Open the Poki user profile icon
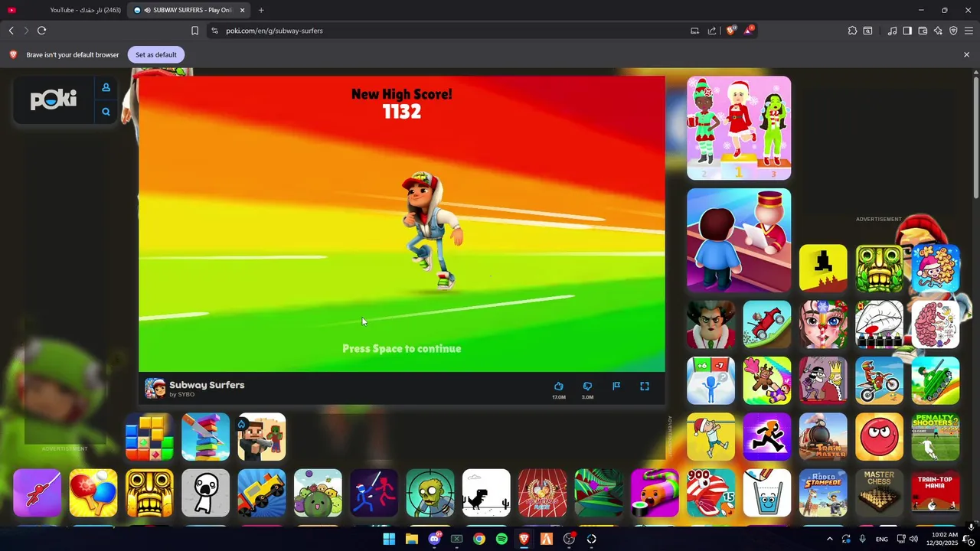This screenshot has height=551, width=980. tap(106, 87)
